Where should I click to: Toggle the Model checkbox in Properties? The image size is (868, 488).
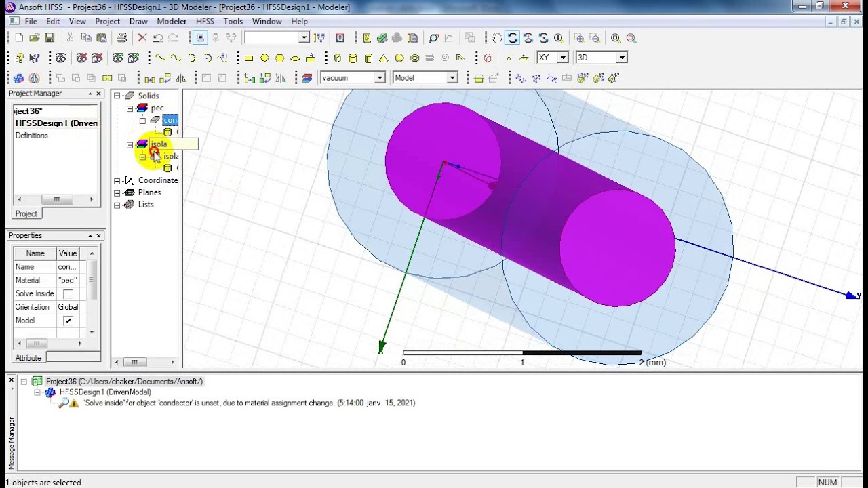point(68,321)
